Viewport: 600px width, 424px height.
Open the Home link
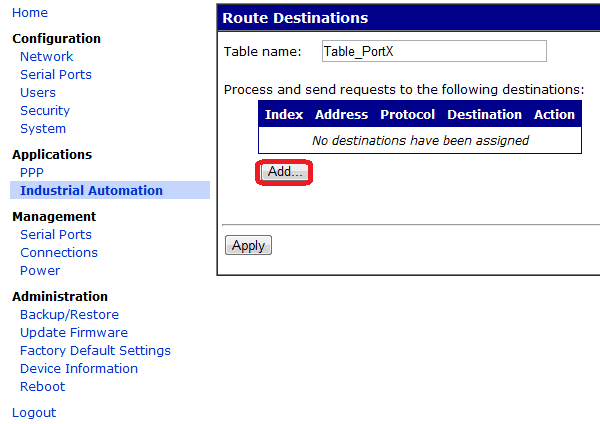click(30, 13)
